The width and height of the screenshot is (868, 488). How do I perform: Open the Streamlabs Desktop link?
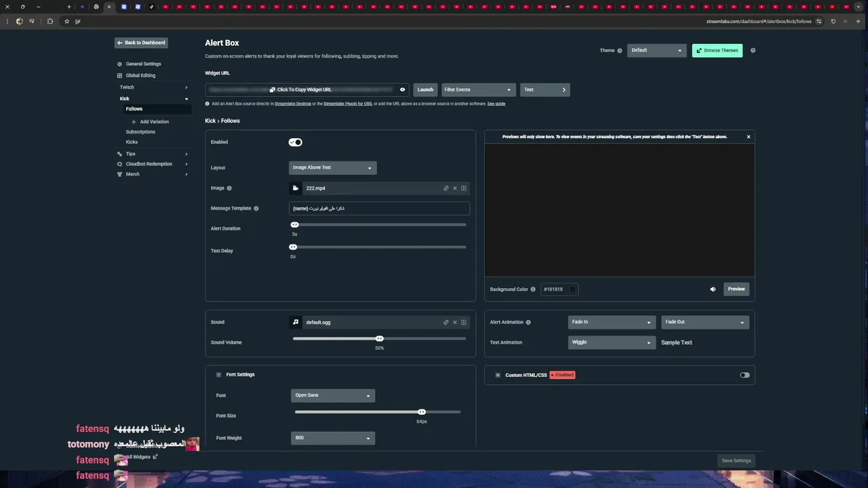click(293, 104)
